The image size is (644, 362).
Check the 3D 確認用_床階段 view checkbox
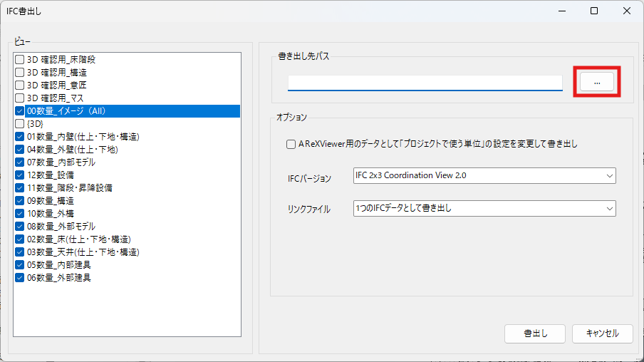tap(20, 60)
